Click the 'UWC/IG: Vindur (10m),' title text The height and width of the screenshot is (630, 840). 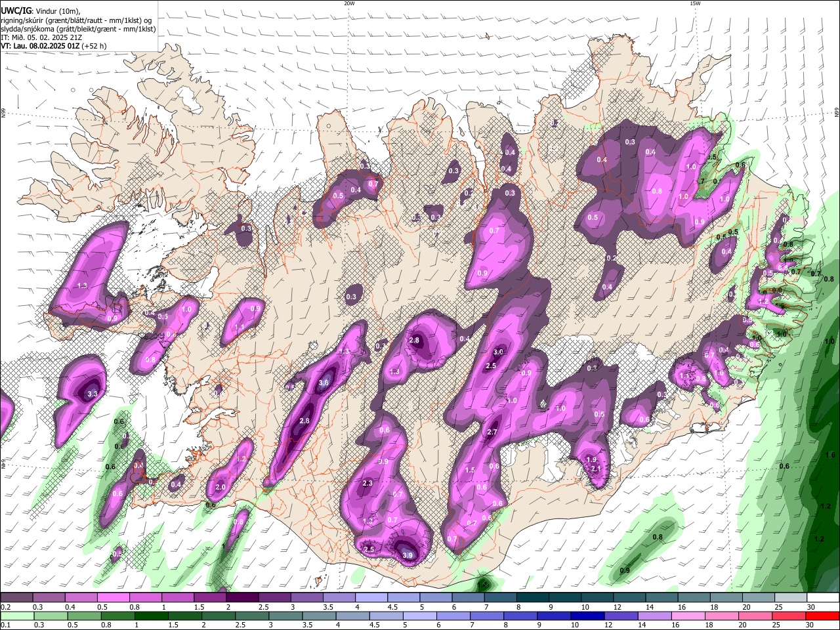[x=41, y=11]
